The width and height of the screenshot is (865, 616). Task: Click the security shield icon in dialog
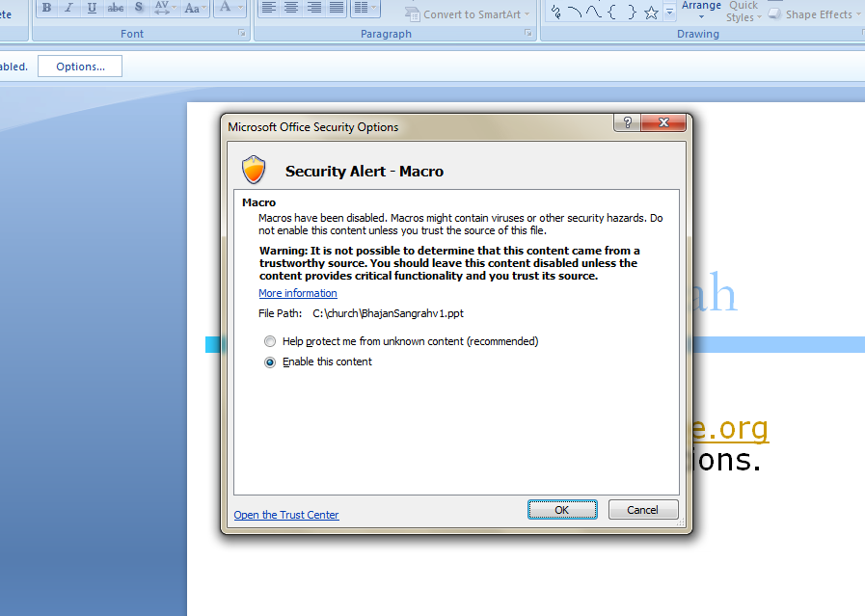pos(254,170)
